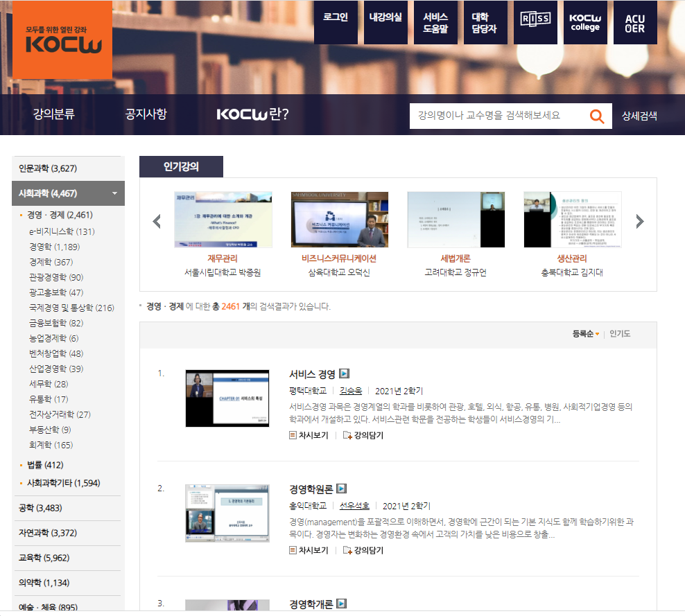Screen dimensions: 685x616
Task: Select 회계학 (165) in sidebar
Action: coord(51,445)
